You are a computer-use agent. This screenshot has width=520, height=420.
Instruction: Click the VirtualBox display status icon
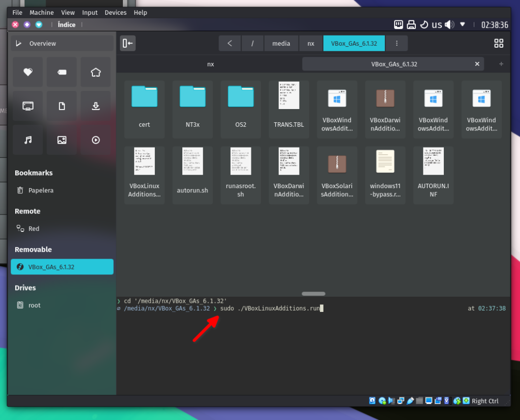tap(429, 401)
